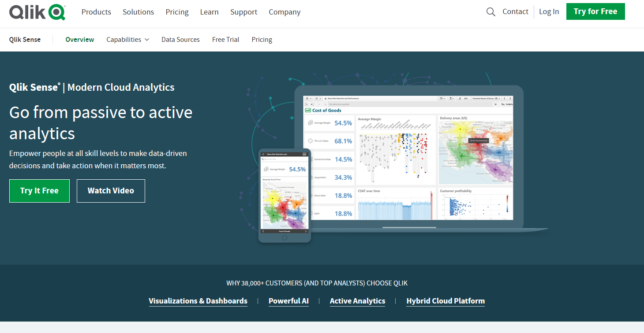The image size is (644, 333).
Task: Click the Cost of Goods sheet icon
Action: coord(308,111)
